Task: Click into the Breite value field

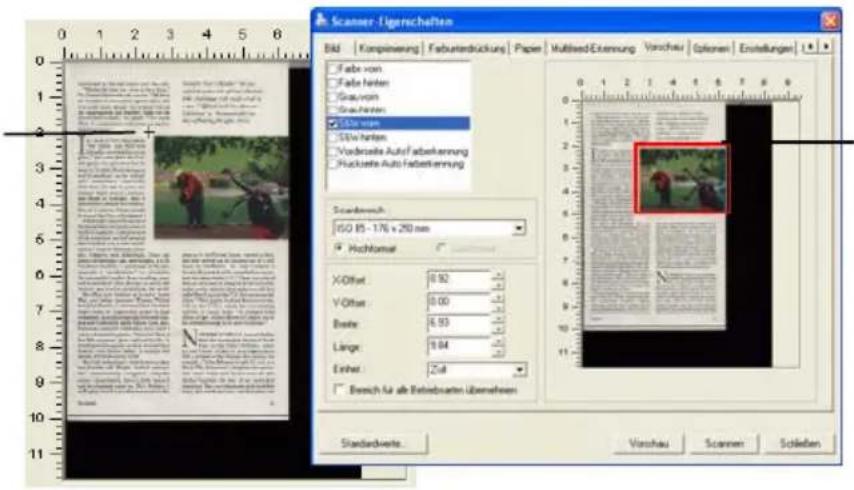Action: pyautogui.click(x=459, y=323)
